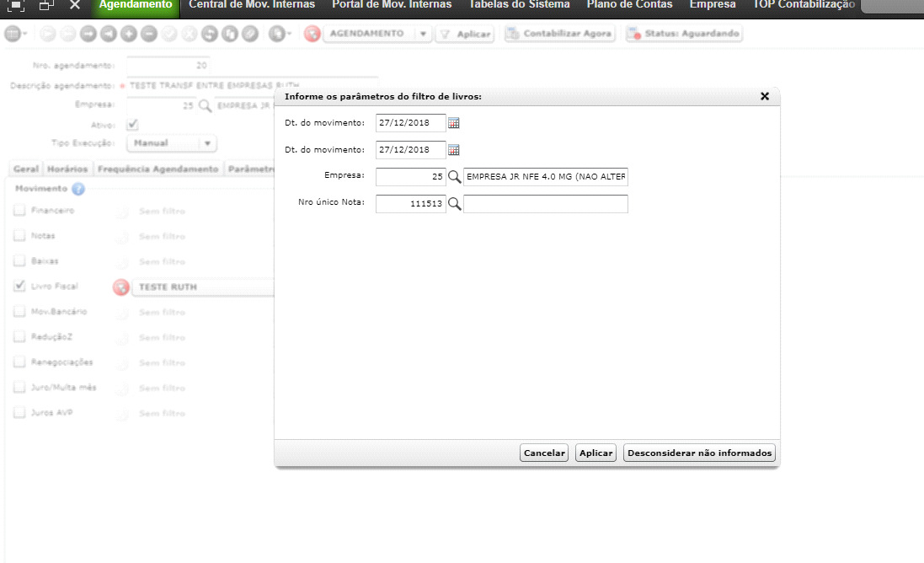Edit the second Dt. do movimento date field
The image size is (924, 563).
[x=411, y=150]
